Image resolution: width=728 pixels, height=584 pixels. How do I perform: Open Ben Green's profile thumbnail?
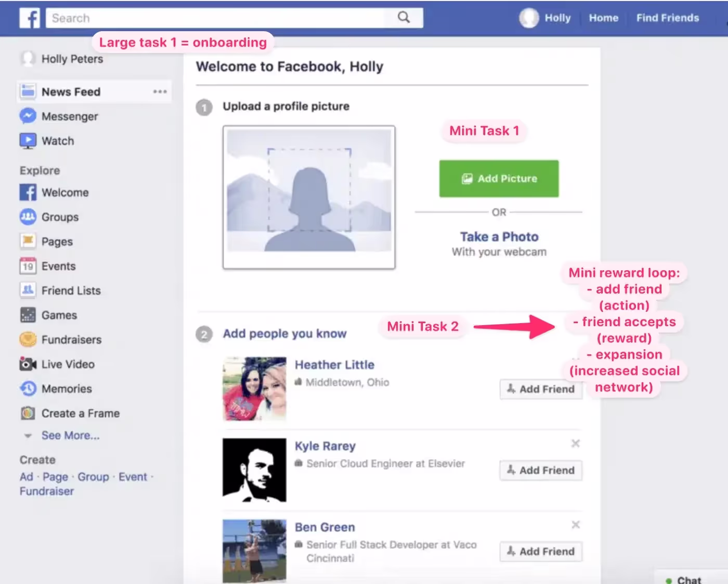[x=254, y=551]
